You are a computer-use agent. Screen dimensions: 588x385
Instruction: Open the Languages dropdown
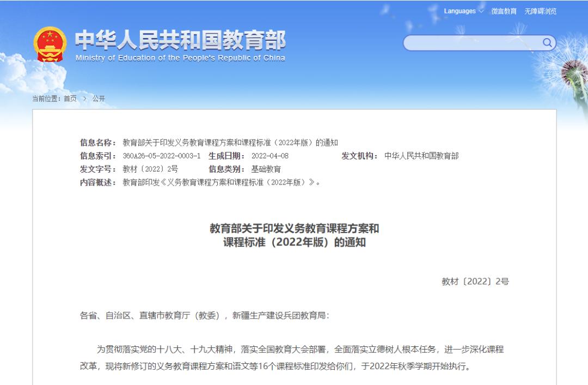coord(463,11)
